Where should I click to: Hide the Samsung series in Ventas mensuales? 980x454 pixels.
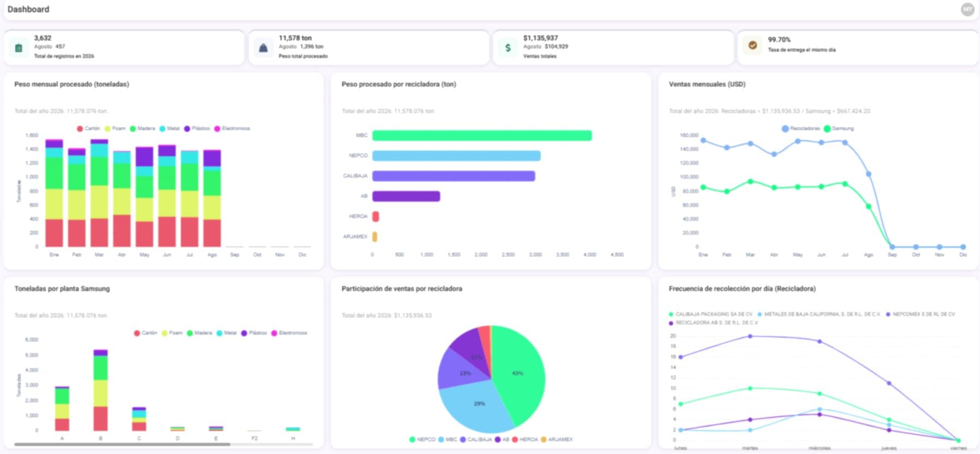[x=838, y=128]
